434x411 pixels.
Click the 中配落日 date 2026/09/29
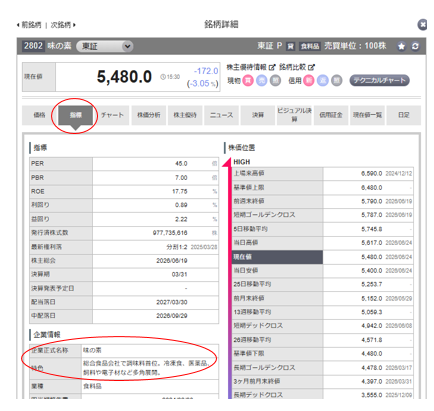click(x=172, y=316)
